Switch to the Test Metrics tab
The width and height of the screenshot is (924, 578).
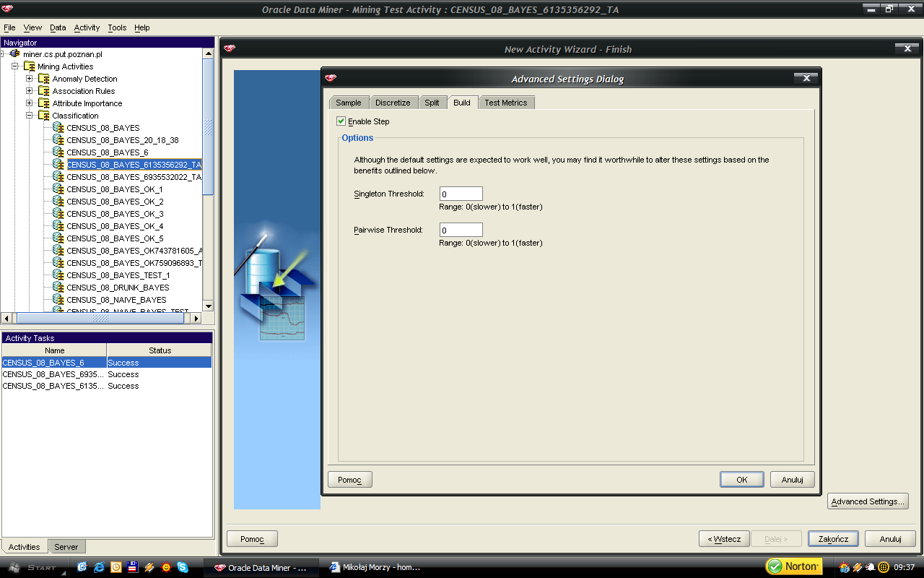tap(505, 103)
